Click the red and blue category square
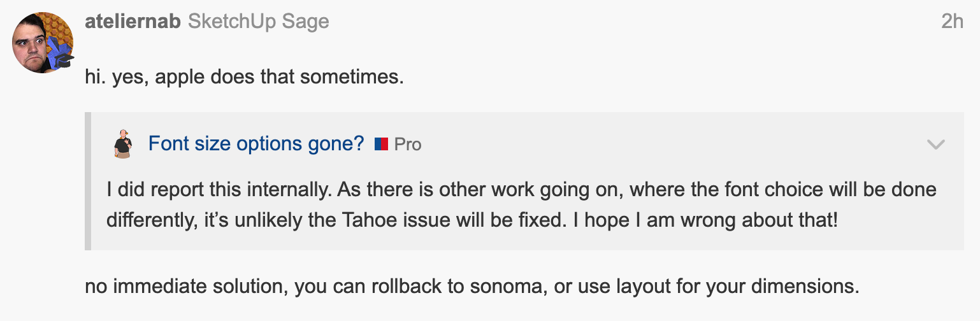Screen dimensions: 980x321 pyautogui.click(x=381, y=144)
